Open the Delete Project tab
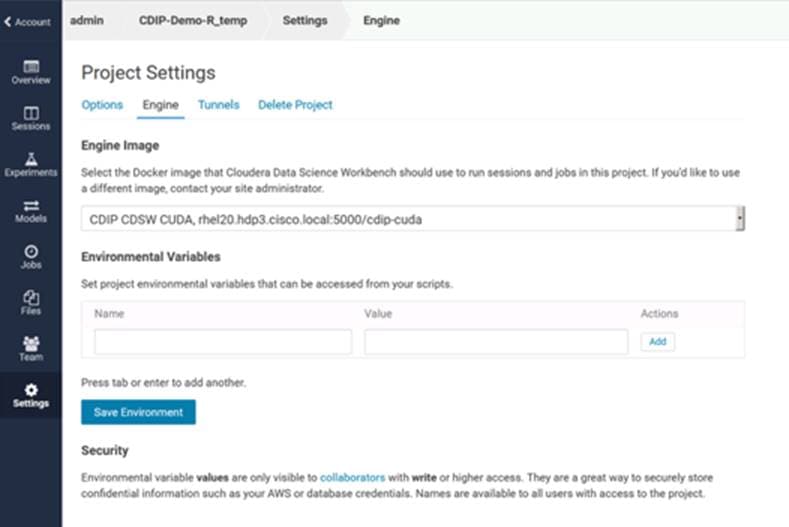This screenshot has height=527, width=789. pyautogui.click(x=295, y=105)
